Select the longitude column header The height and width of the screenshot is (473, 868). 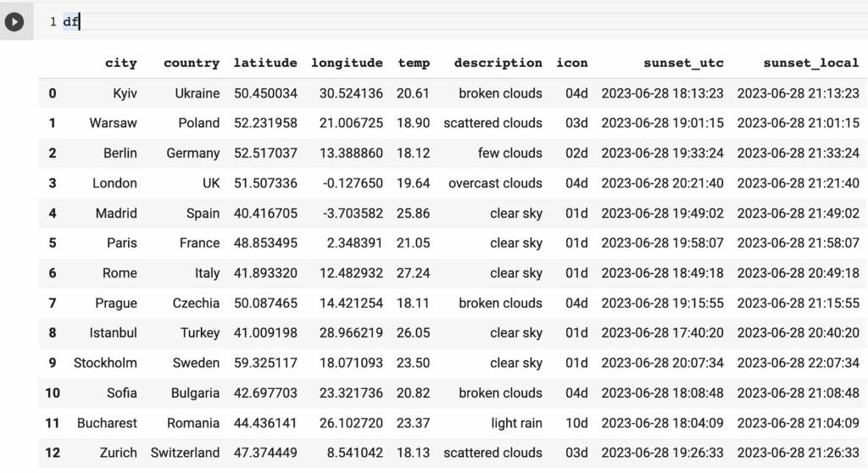tap(347, 63)
